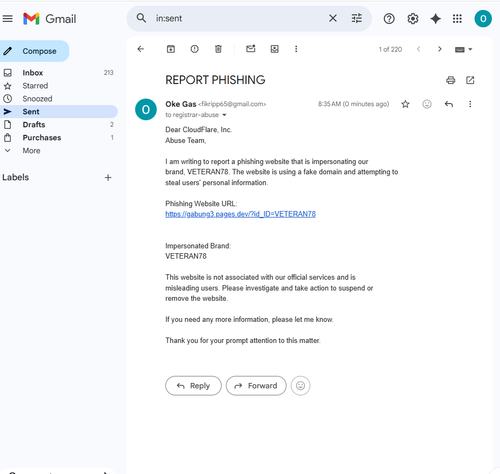500x474 pixels.
Task: Click the 1 of 220 counter text
Action: [x=390, y=49]
